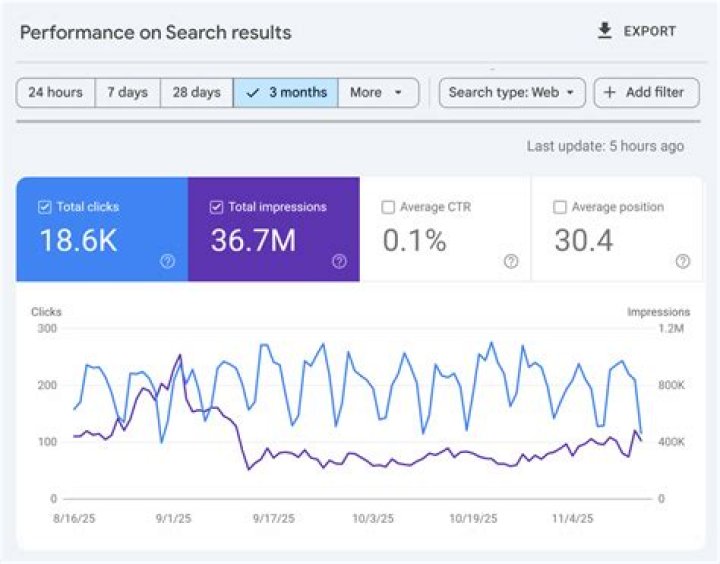Click the 300 clicks axis label
This screenshot has height=564, width=720.
click(47, 328)
